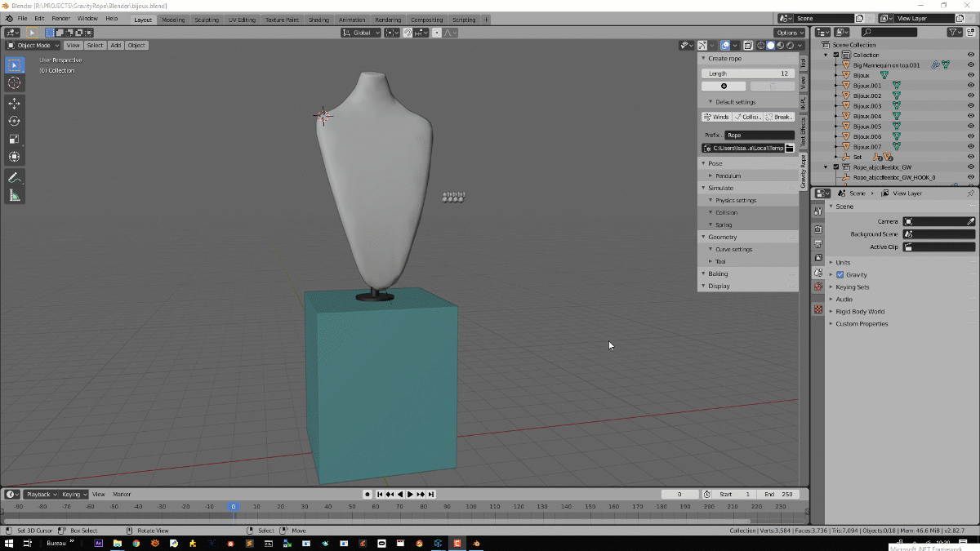Expand the Pendulum subpanel
This screenshot has height=551, width=980.
tap(728, 176)
